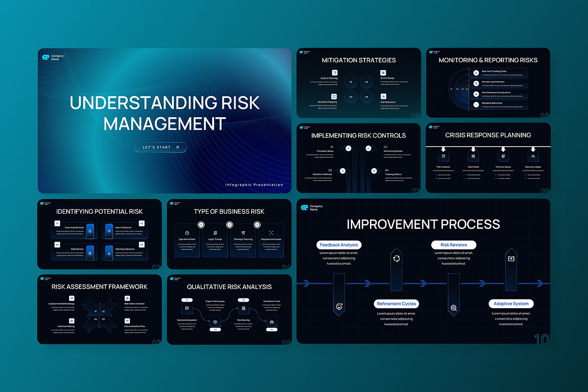Screen dimensions: 588x392
Task: Open the Mitigation Strategies slide
Action: click(359, 83)
